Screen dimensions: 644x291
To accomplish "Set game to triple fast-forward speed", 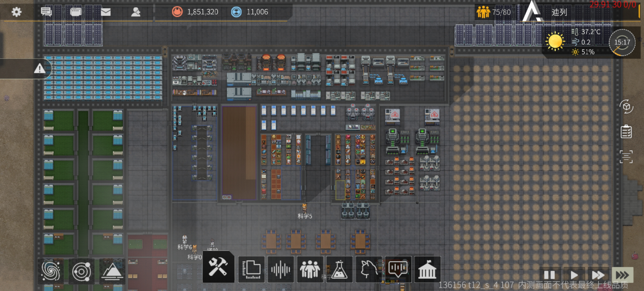I will click(623, 275).
